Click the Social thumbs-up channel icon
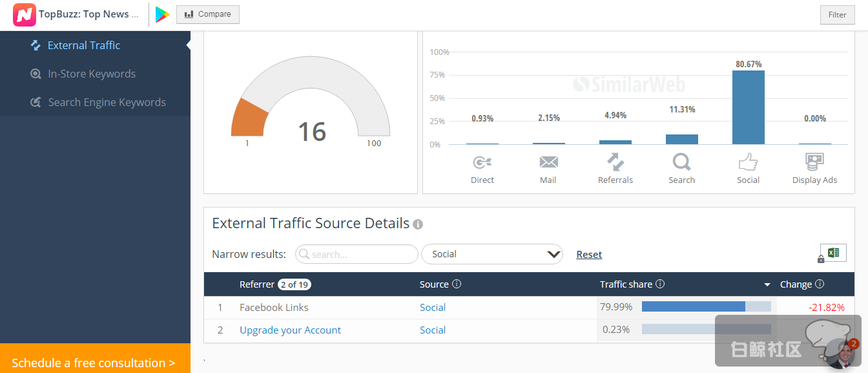The width and height of the screenshot is (868, 373). (748, 162)
